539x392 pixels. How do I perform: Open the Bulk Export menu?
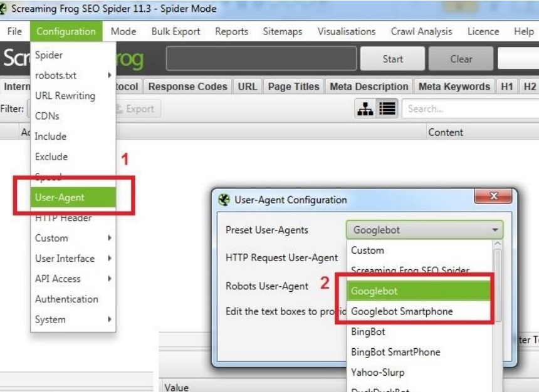[x=175, y=31]
